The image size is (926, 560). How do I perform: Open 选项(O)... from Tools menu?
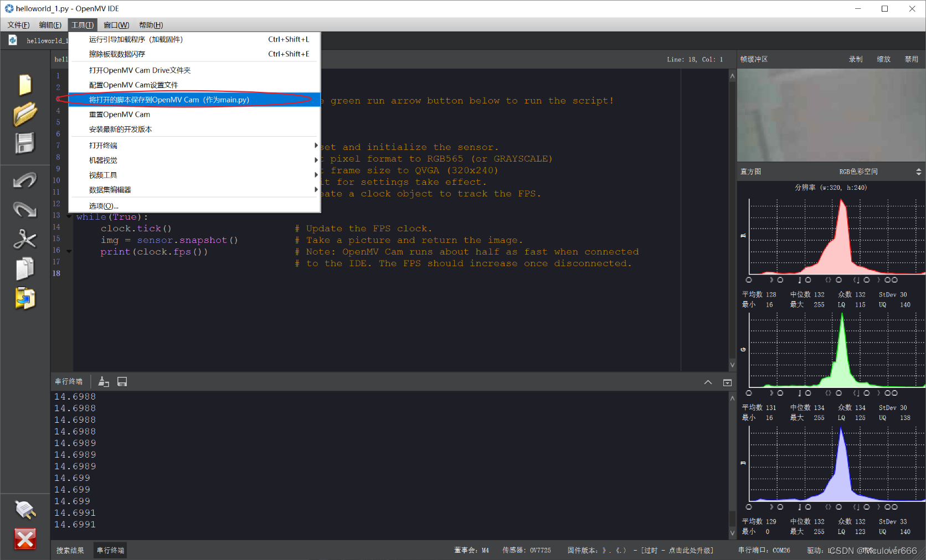click(x=194, y=206)
